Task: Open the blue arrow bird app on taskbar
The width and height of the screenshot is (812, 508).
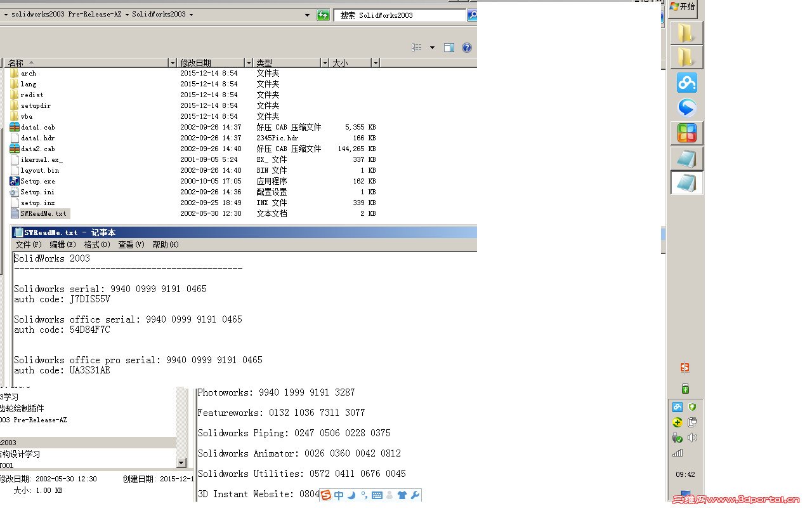Action: pos(687,108)
